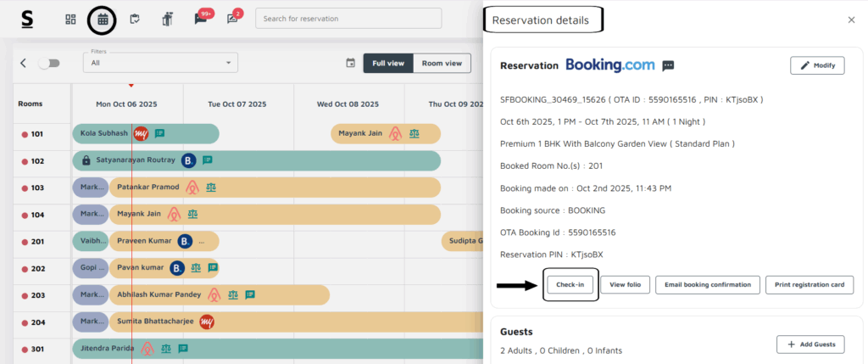Click the View folio button
This screenshot has width=868, height=364.
coord(625,285)
